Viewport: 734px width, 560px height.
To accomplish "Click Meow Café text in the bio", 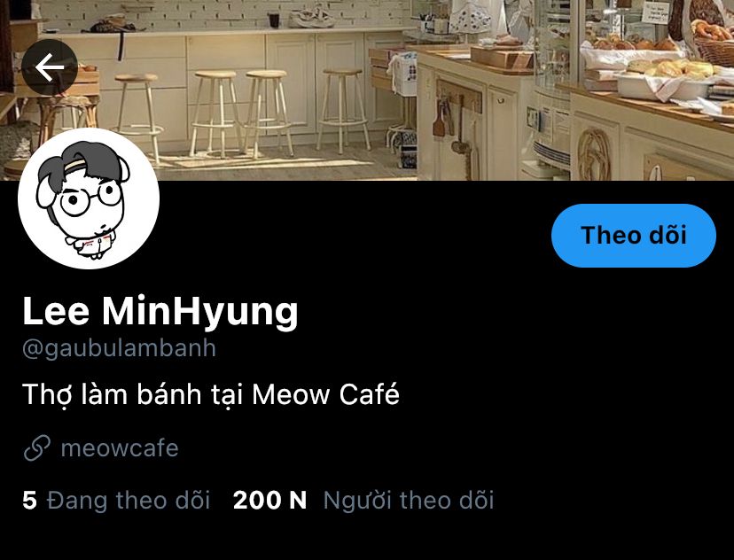I will (326, 394).
